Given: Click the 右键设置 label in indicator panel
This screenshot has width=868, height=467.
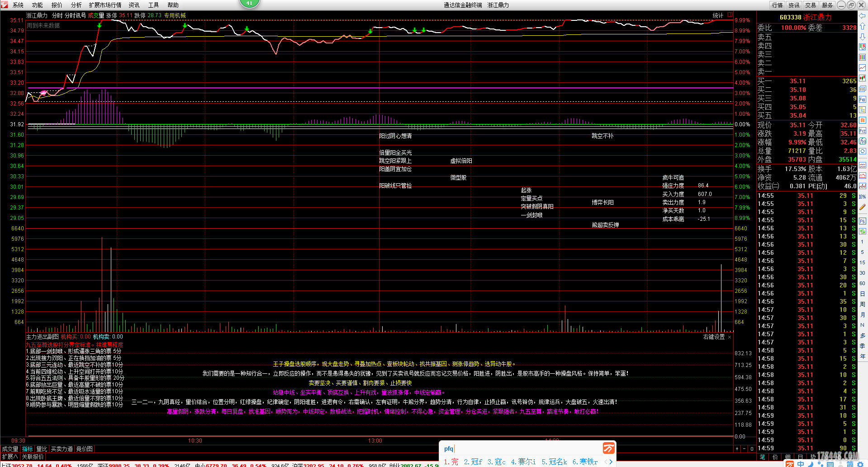Looking at the screenshot, I should tap(714, 337).
